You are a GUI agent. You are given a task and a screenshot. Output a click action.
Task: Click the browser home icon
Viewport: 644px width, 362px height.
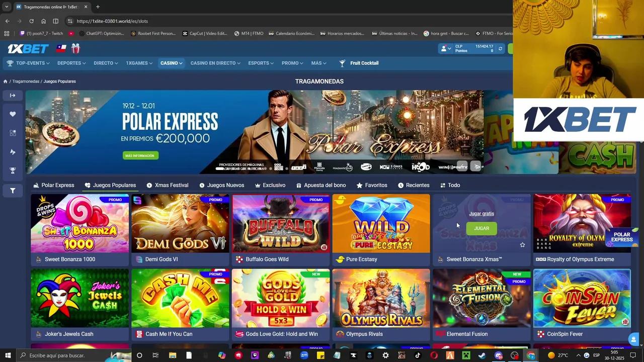[43, 21]
